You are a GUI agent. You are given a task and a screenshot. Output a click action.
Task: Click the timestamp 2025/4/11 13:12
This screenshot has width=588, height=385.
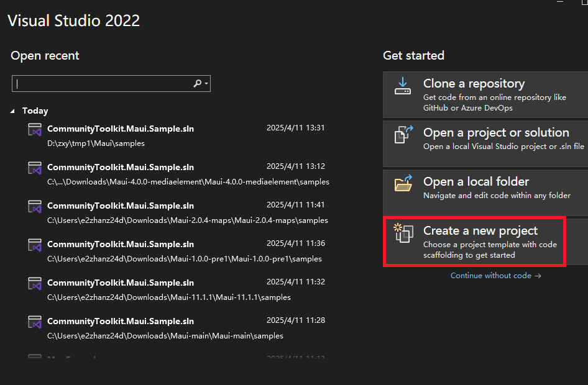click(x=295, y=166)
